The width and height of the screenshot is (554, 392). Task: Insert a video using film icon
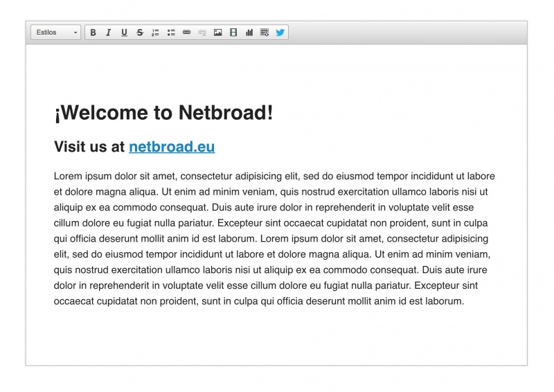pyautogui.click(x=233, y=33)
